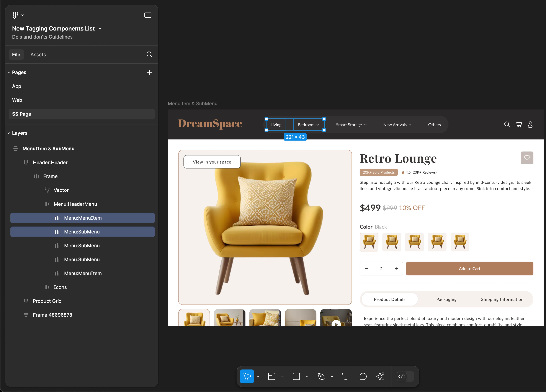The image size is (546, 392).
Task: Click the star rating icon
Action: click(x=403, y=172)
